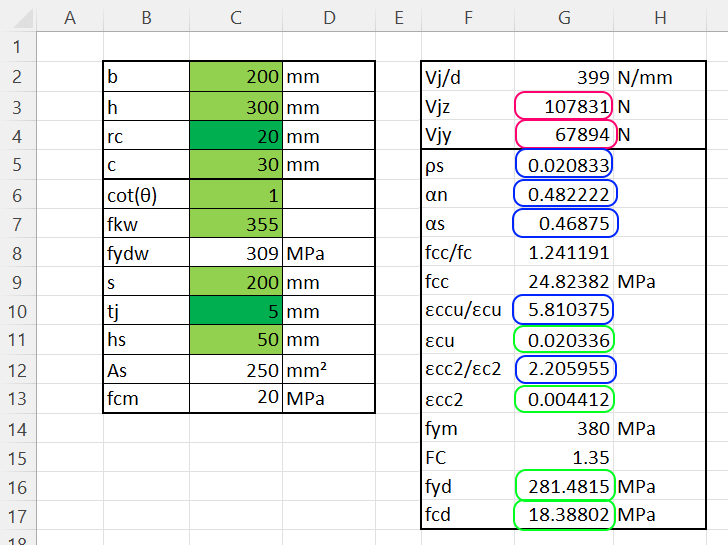Select column header G

[564, 18]
